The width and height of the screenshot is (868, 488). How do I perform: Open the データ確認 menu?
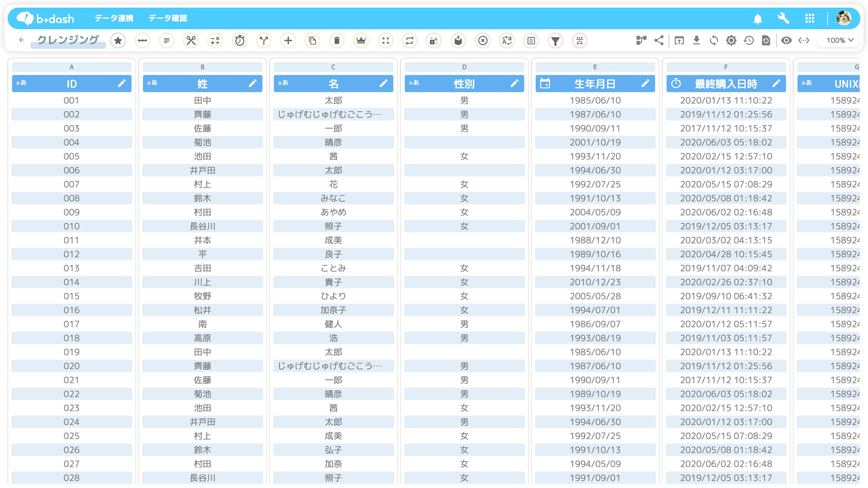point(167,18)
